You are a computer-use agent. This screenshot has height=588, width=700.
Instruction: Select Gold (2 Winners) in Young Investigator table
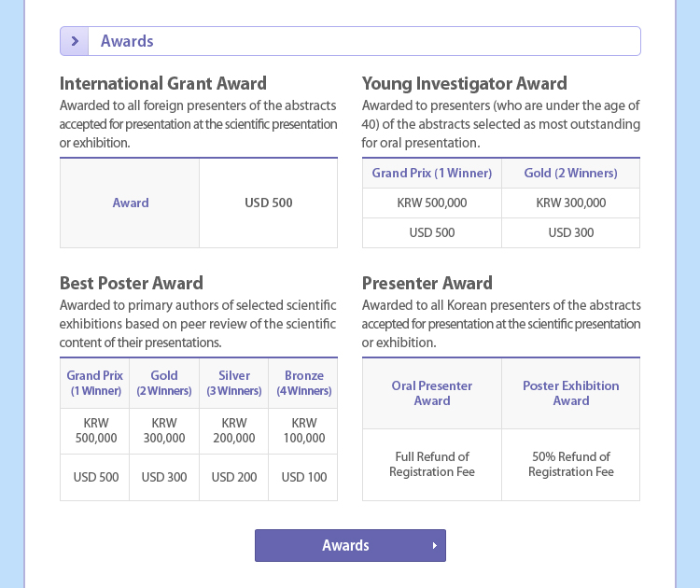point(570,173)
